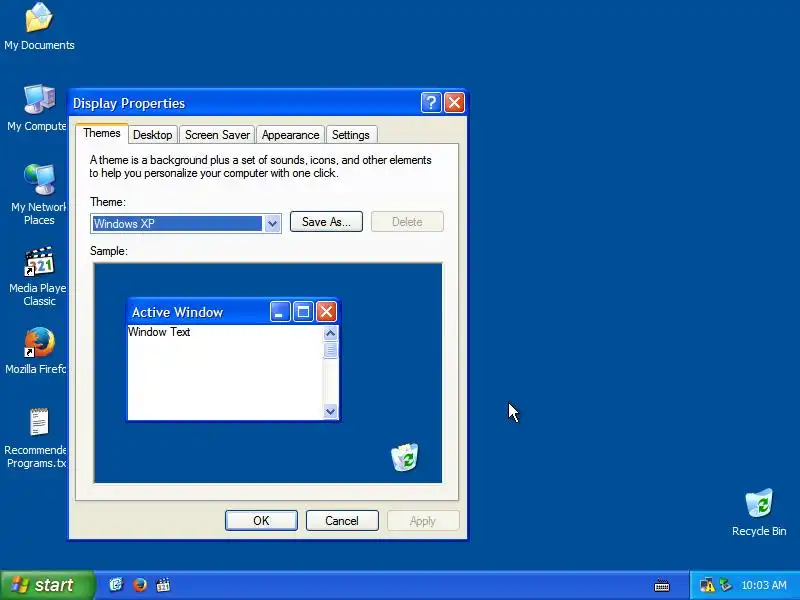
Task: Launch Firefox from Quick Launch bar
Action: (x=139, y=585)
